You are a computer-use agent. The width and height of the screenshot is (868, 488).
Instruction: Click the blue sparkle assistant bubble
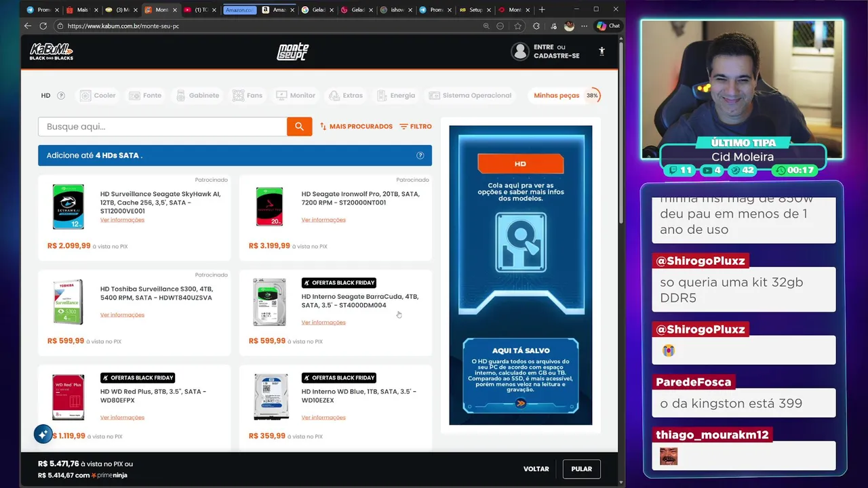(x=43, y=434)
